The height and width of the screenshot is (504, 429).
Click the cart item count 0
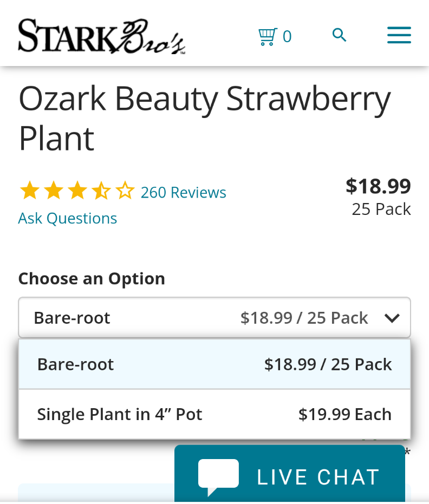pos(287,37)
